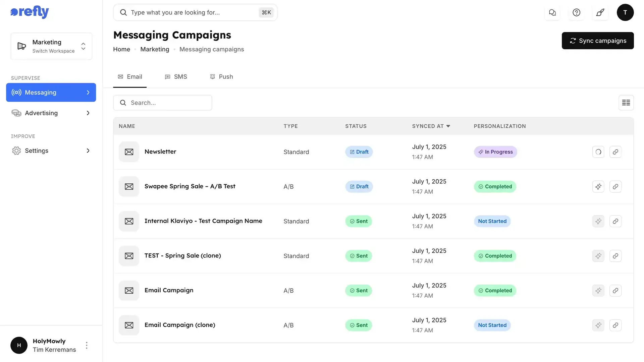Click sparkle icon in Email Campaign row
The image size is (644, 362).
tap(598, 291)
